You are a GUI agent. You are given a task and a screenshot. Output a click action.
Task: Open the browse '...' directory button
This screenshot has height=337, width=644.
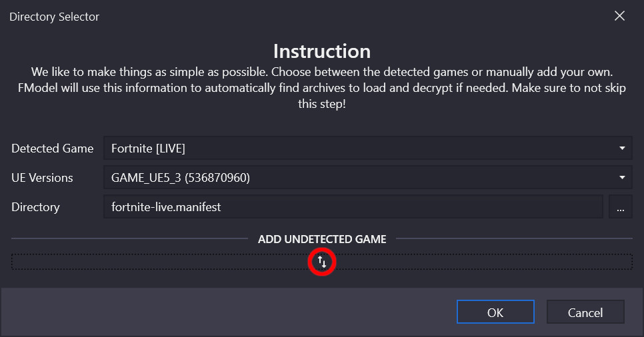pos(620,207)
